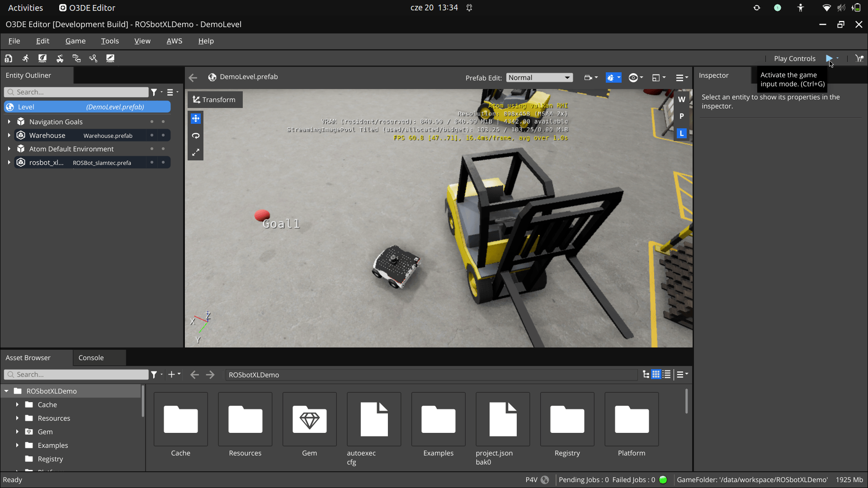Viewport: 868px width, 488px height.
Task: Click the viewport back arrow beside DemoLevel.prefab
Action: [x=193, y=78]
